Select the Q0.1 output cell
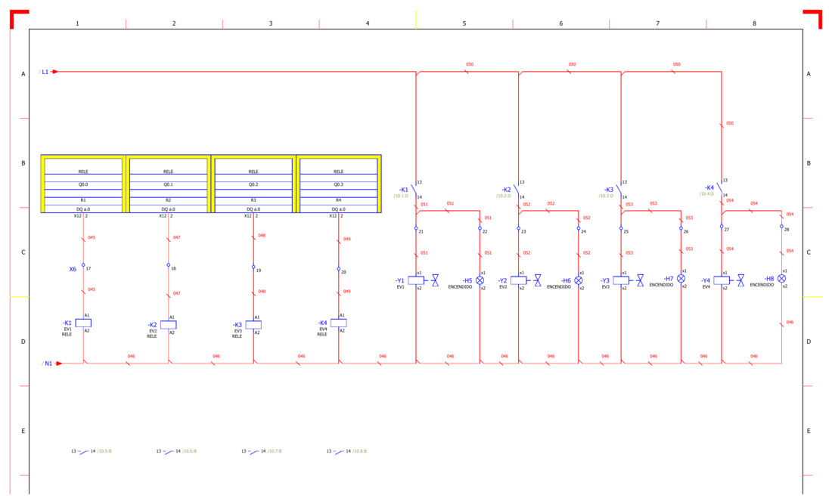 168,185
